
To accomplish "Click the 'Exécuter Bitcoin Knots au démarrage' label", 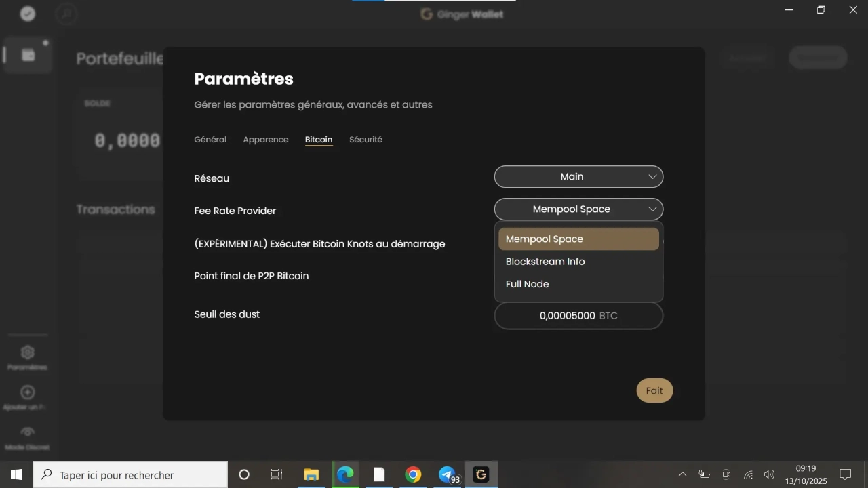I will pyautogui.click(x=319, y=244).
